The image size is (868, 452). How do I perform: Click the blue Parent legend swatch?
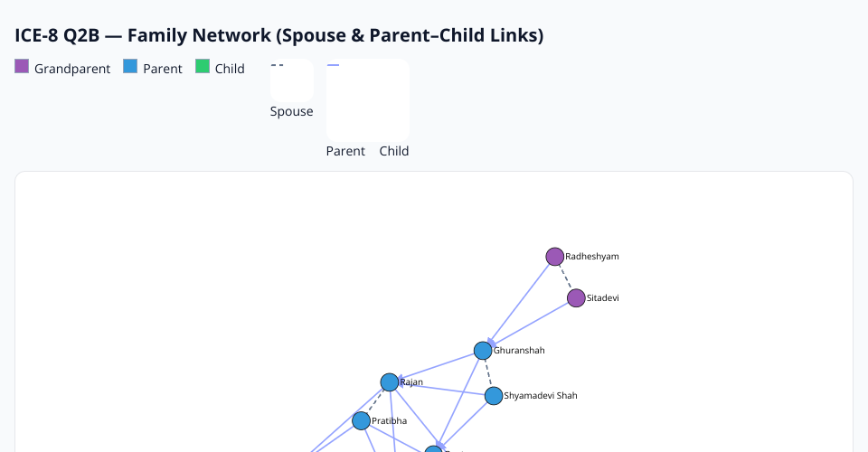tap(130, 67)
